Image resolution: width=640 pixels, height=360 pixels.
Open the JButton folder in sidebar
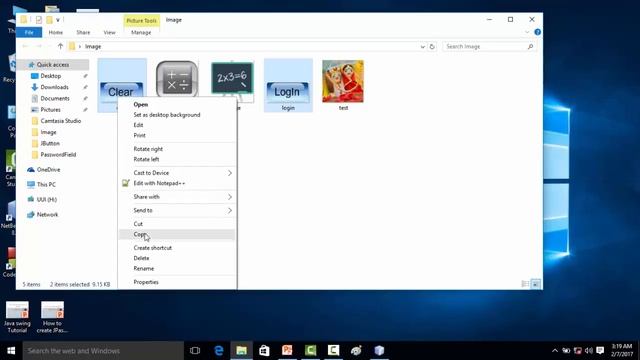click(50, 143)
